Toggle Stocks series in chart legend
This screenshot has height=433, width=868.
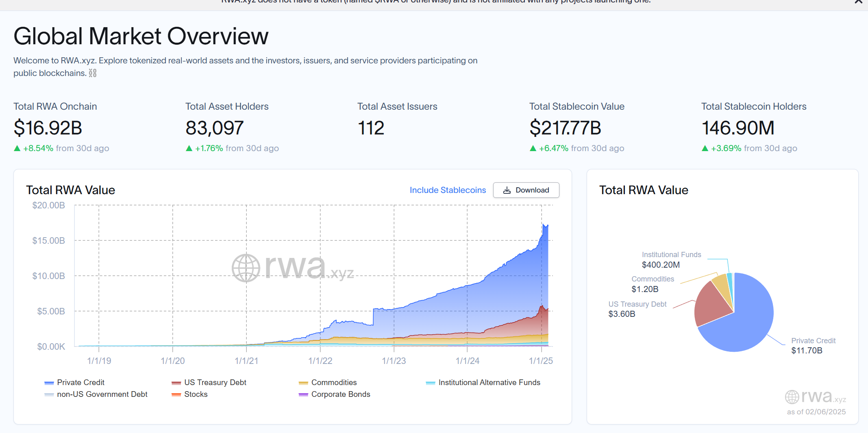tap(189, 394)
